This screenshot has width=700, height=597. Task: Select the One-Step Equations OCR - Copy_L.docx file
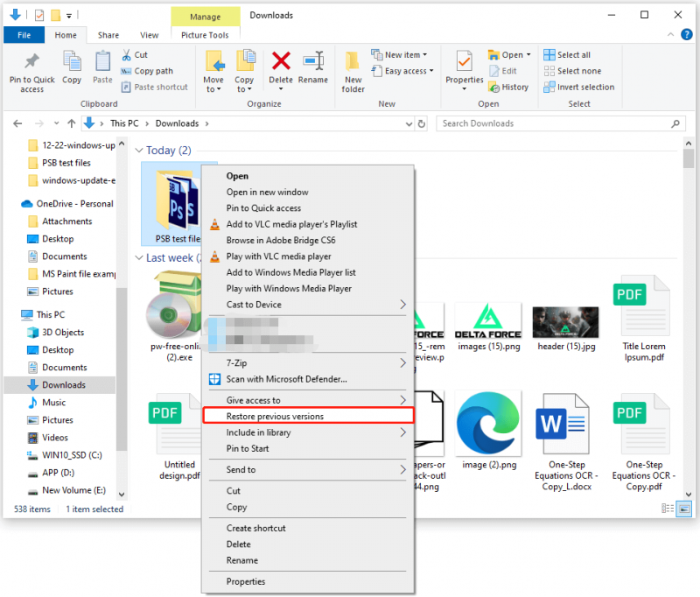click(x=566, y=442)
